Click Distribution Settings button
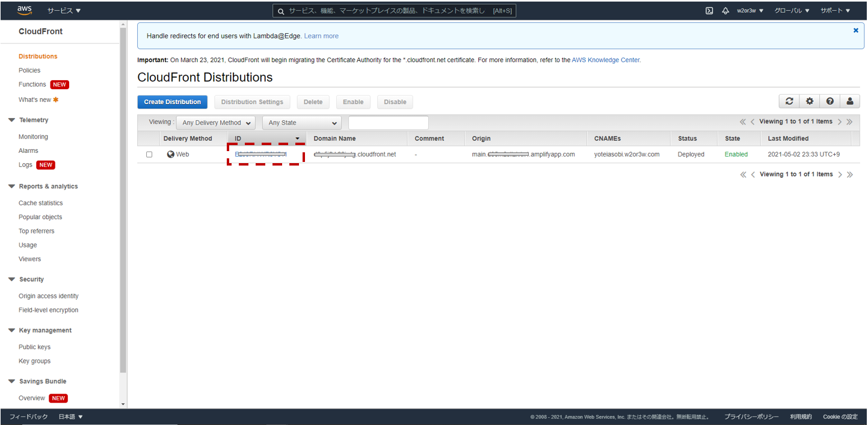The width and height of the screenshot is (868, 425). point(252,102)
